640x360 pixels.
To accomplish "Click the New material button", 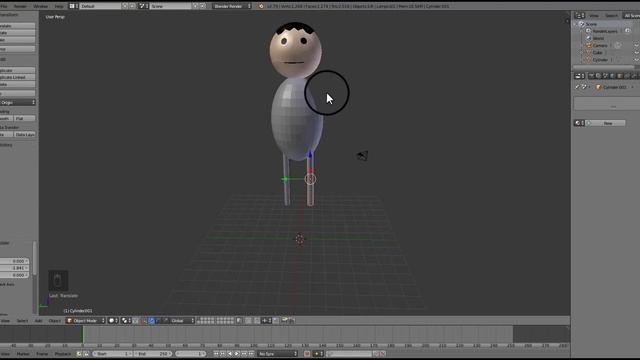I will 607,123.
